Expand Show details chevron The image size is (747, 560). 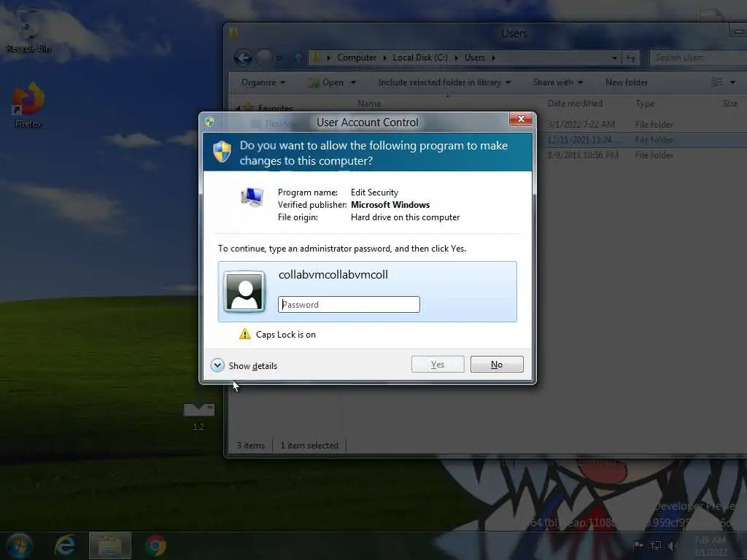click(217, 365)
